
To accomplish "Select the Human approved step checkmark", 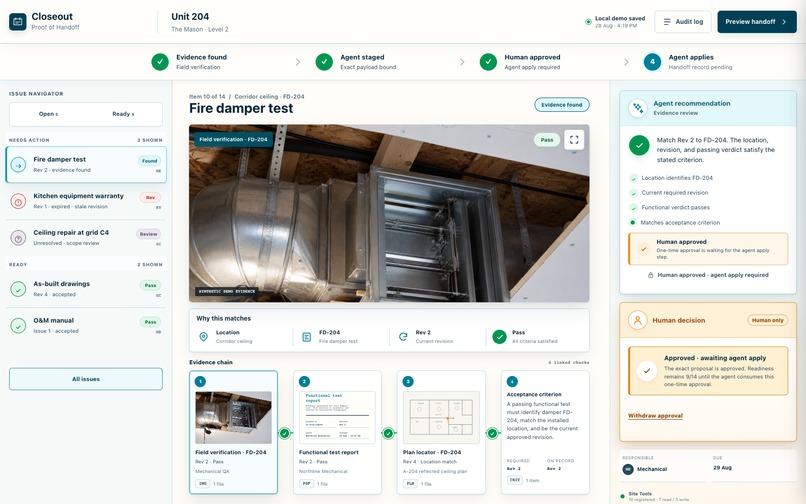I will 488,62.
